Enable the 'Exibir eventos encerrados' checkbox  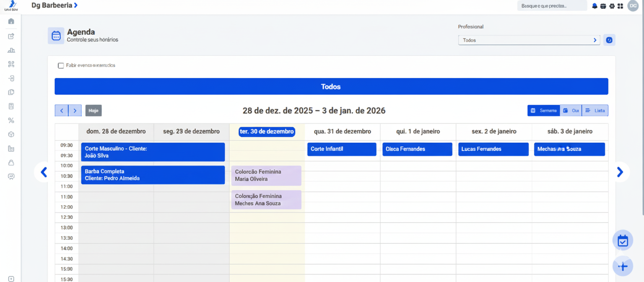coord(60,65)
